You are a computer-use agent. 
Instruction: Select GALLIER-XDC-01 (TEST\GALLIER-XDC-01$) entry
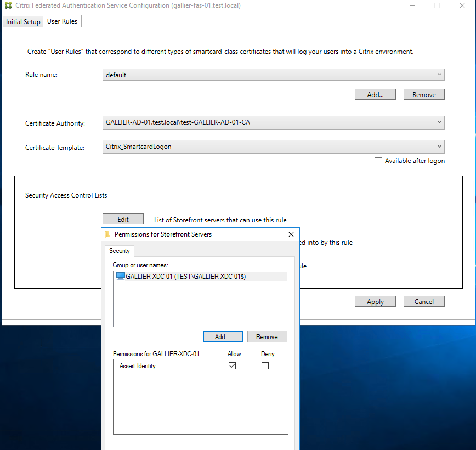click(200, 276)
